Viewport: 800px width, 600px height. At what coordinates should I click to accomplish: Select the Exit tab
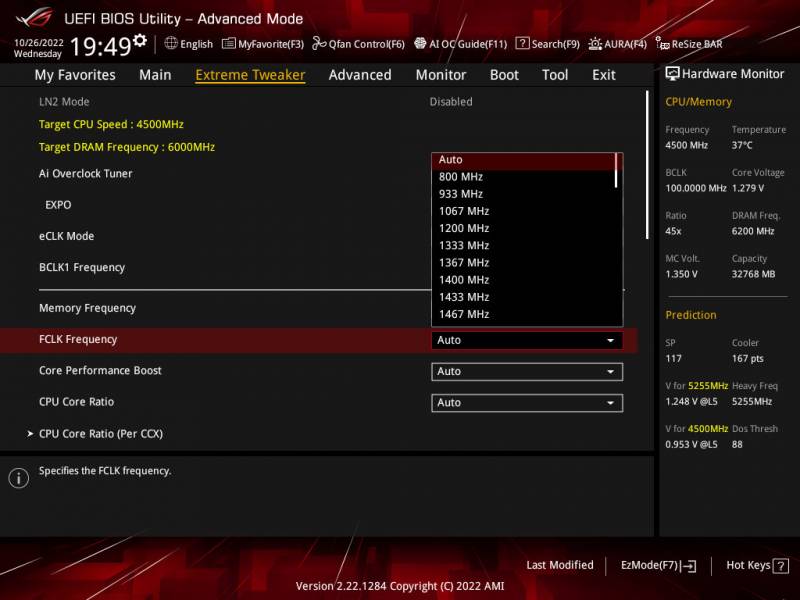[x=604, y=75]
